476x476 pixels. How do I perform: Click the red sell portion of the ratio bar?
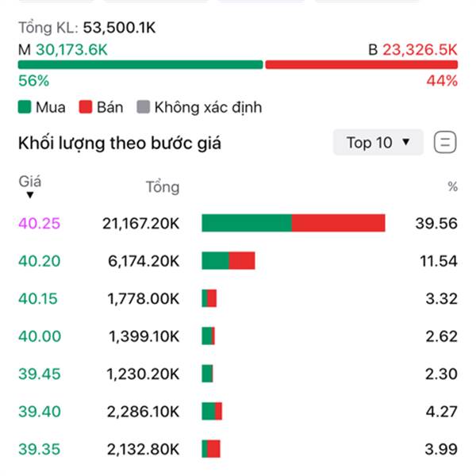tap(361, 65)
